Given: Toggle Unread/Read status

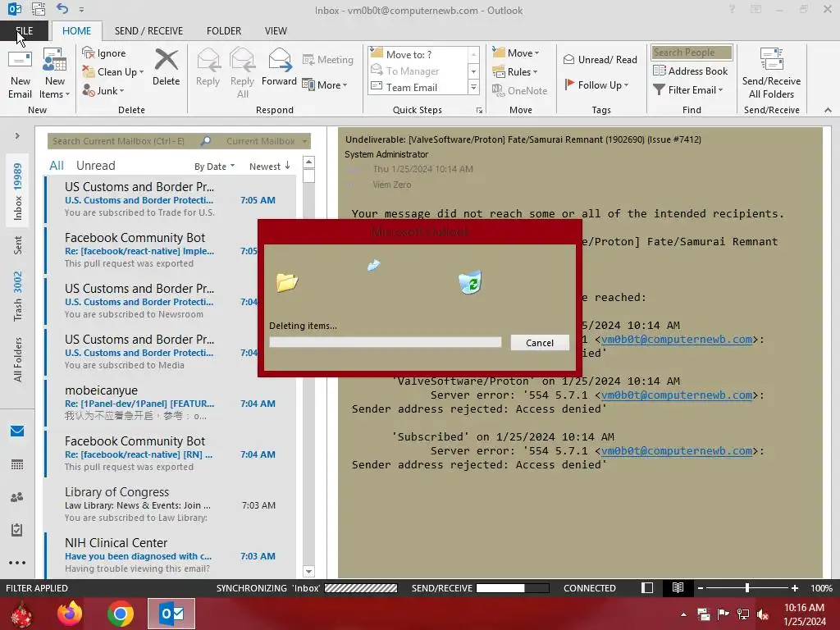Looking at the screenshot, I should click(600, 59).
